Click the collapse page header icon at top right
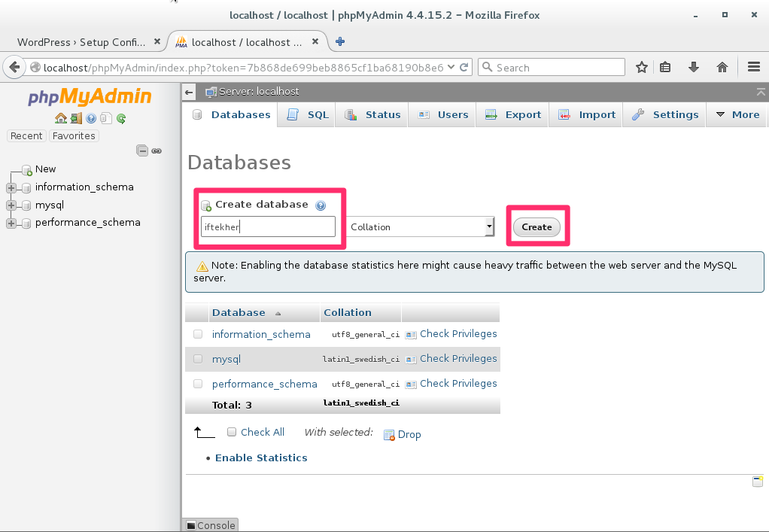Viewport: 769px width, 532px height. pyautogui.click(x=761, y=92)
